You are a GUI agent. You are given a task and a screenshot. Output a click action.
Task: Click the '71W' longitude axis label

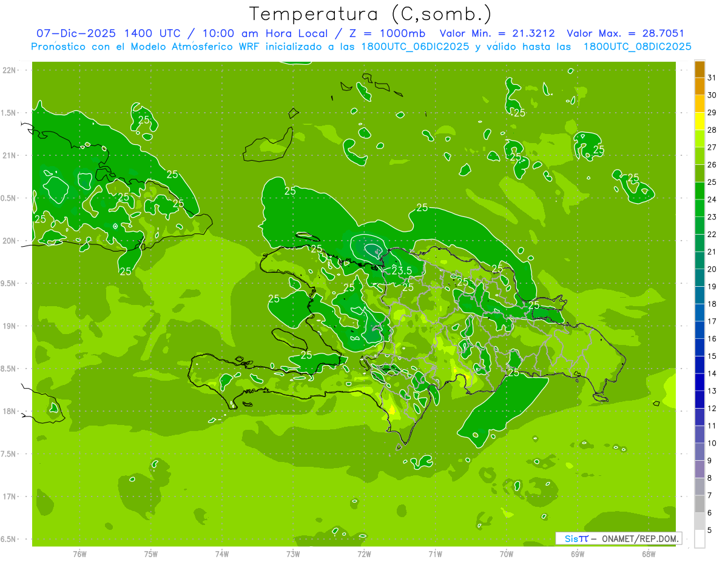(x=435, y=554)
